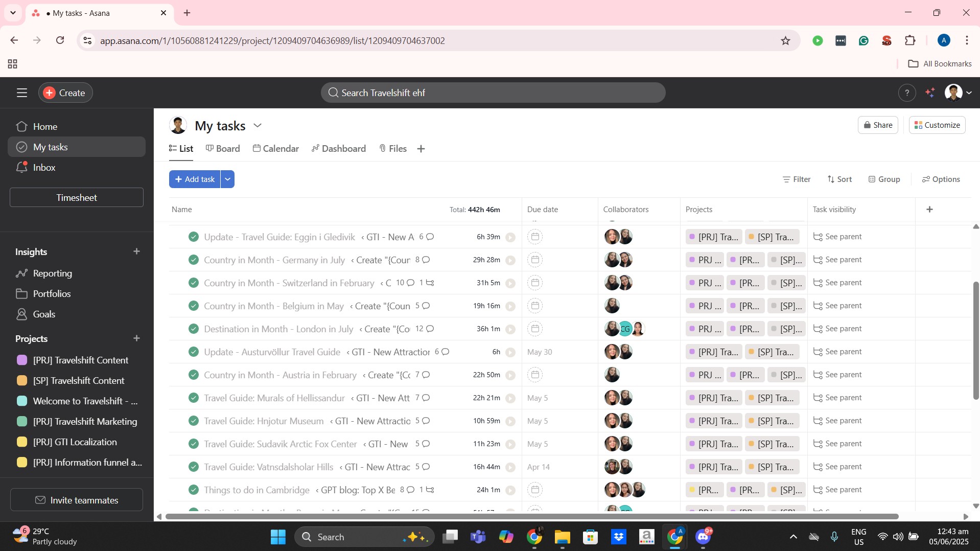Open the Timesheet button
This screenshot has width=980, height=551.
click(x=77, y=197)
